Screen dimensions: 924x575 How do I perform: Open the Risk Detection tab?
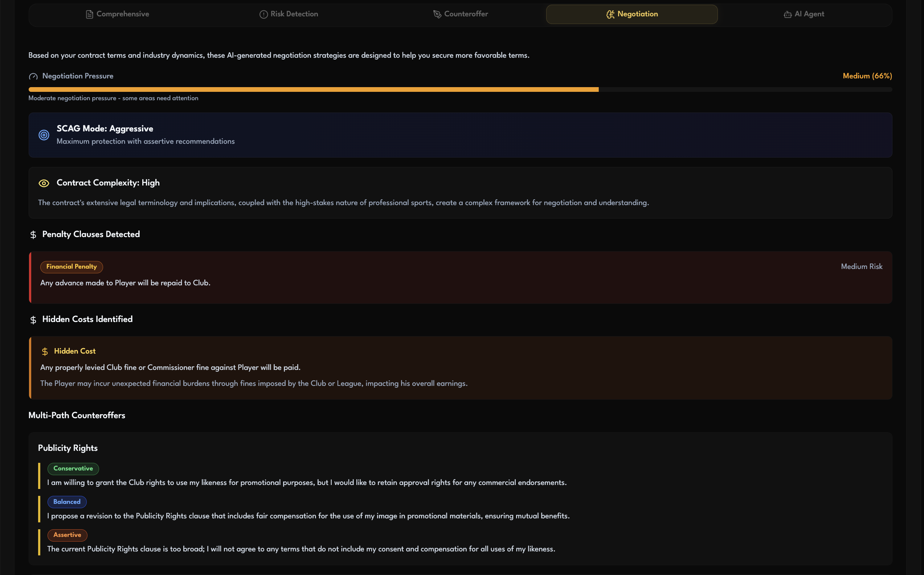coord(289,14)
